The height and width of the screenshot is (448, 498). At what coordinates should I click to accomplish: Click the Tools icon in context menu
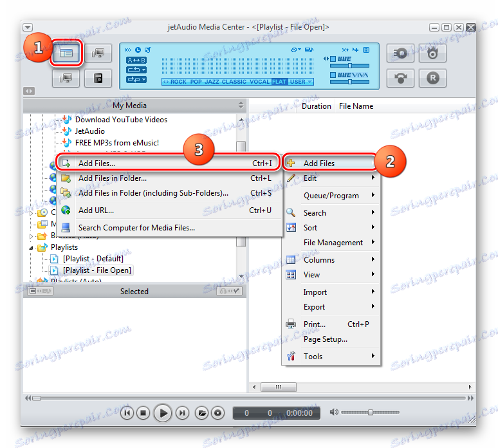[291, 356]
